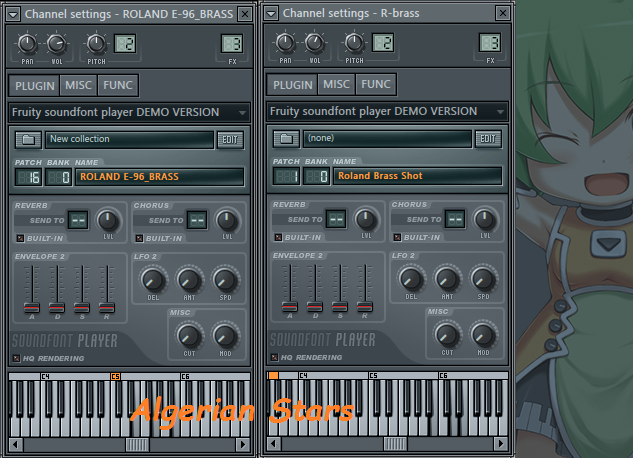Click keyboard scrollbar thumb in R-brass window
Viewport: 633px width, 458px height.
pyautogui.click(x=395, y=444)
